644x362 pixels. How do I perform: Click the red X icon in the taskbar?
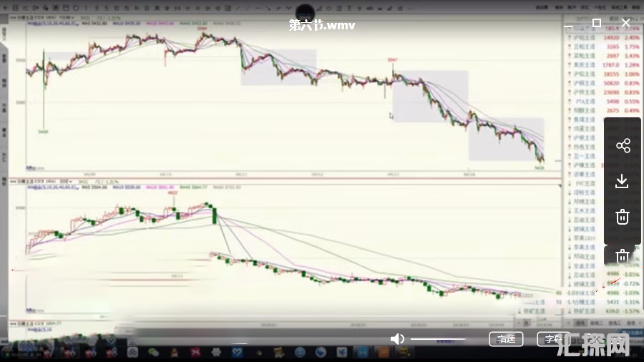tap(195, 352)
